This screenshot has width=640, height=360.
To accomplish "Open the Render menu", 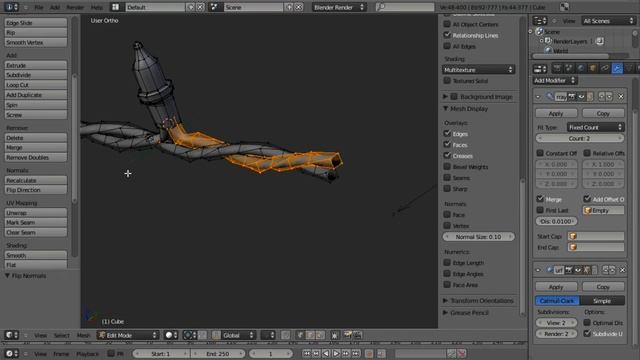I will tap(75, 7).
